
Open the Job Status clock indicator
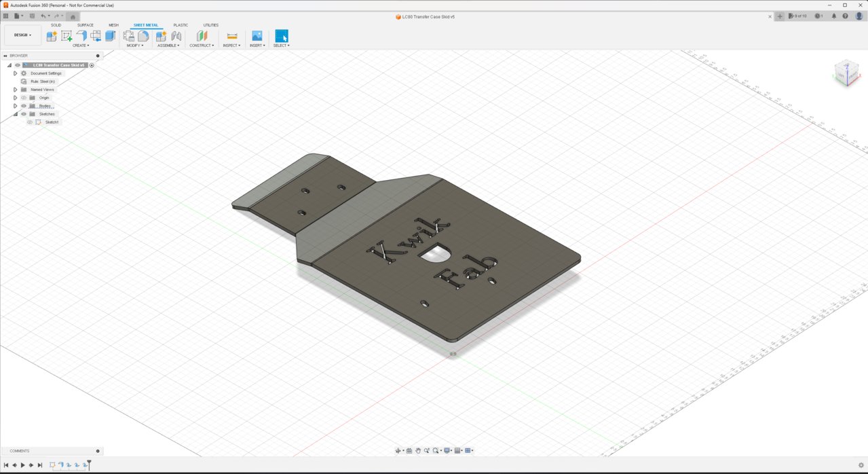click(x=818, y=16)
